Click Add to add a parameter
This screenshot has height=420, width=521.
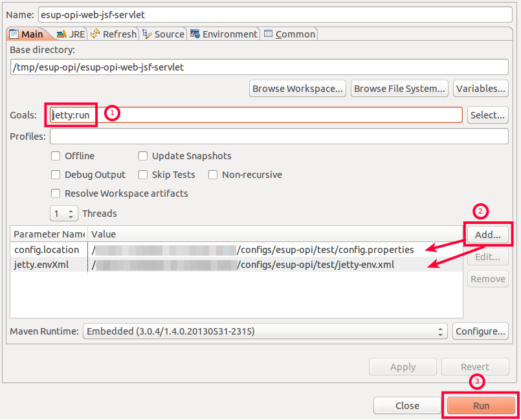click(487, 235)
